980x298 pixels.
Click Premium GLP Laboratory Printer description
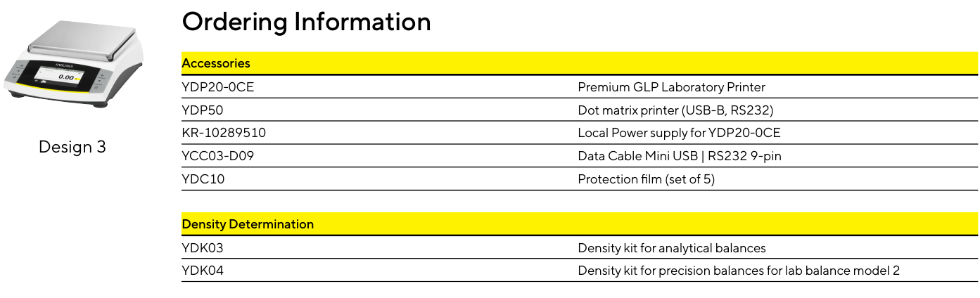671,87
